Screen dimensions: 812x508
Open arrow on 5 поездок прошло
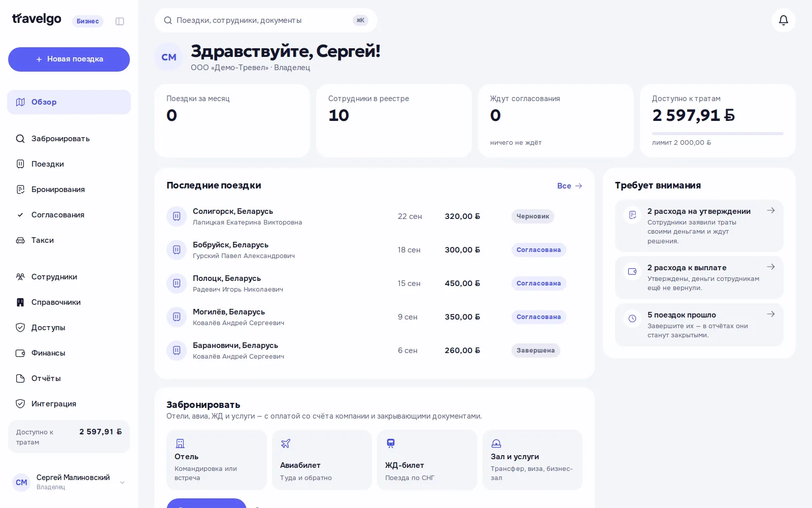(771, 314)
